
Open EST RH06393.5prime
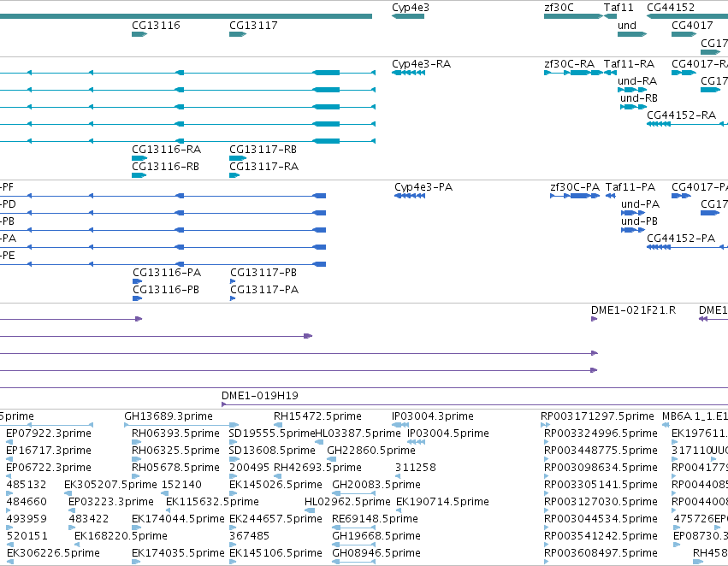pos(175,433)
